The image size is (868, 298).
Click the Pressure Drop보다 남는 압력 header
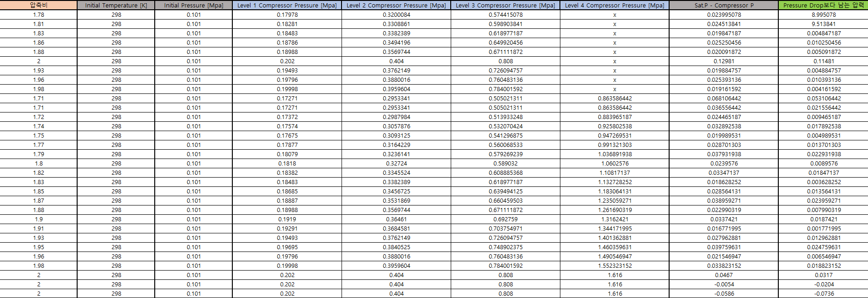(x=824, y=5)
